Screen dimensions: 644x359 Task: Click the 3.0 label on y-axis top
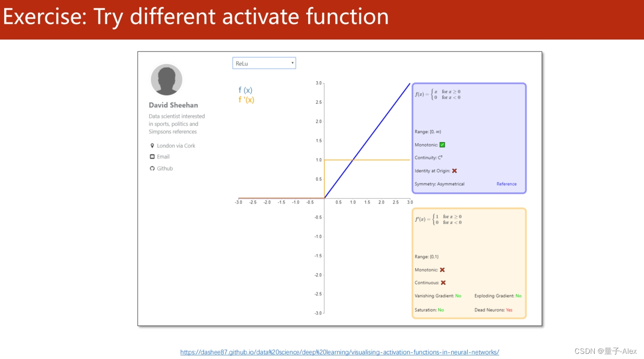[x=318, y=83]
